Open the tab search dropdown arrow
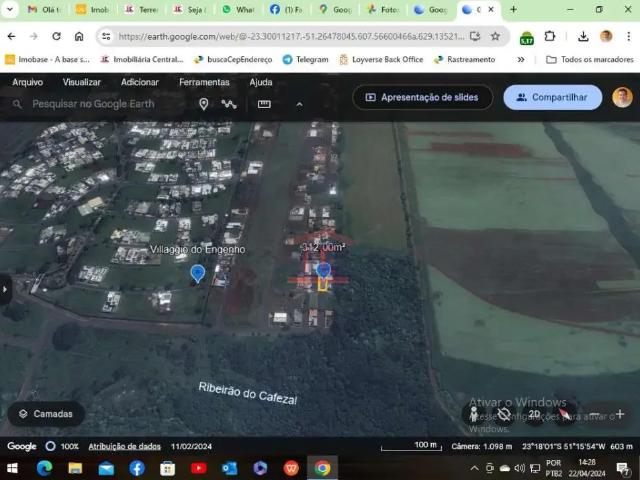The image size is (640, 480). [9, 9]
